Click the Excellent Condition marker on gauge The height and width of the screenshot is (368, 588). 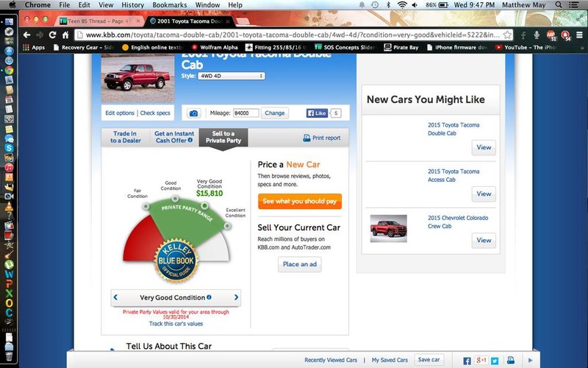pyautogui.click(x=227, y=226)
